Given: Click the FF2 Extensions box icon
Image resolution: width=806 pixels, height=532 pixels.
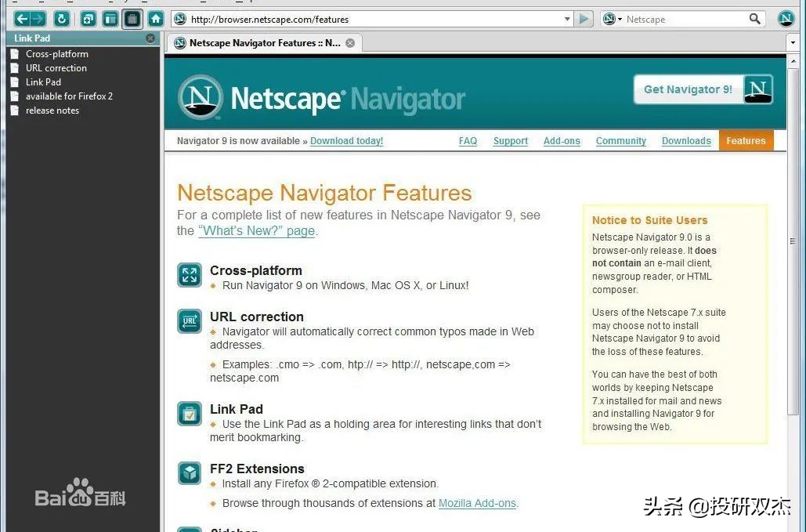Looking at the screenshot, I should click(190, 473).
